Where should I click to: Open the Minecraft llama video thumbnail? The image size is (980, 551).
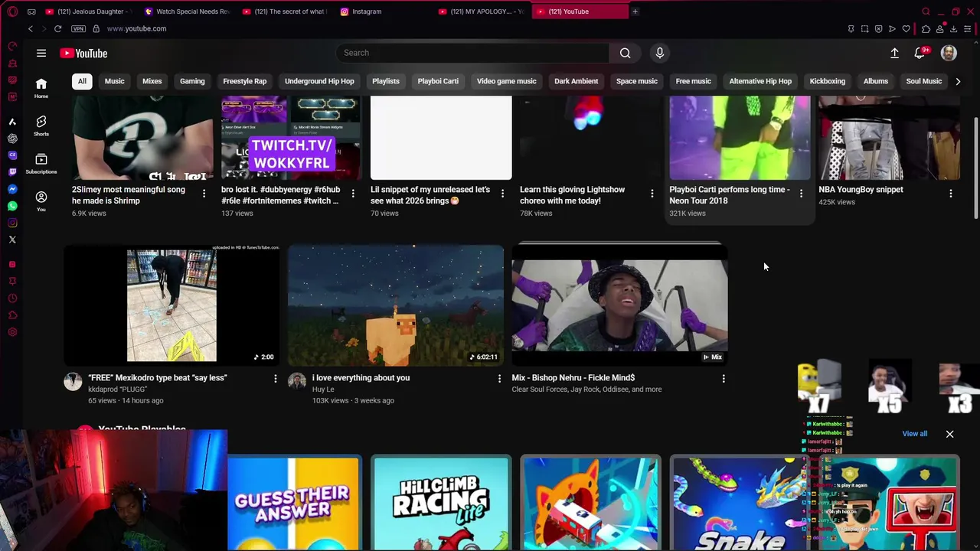click(x=396, y=305)
